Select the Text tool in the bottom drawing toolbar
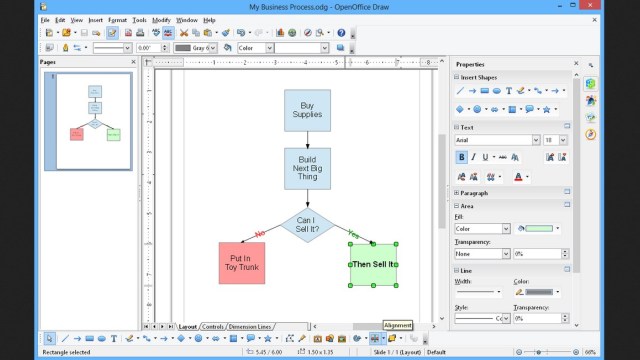Screen dimensions: 640x360 [114, 338]
